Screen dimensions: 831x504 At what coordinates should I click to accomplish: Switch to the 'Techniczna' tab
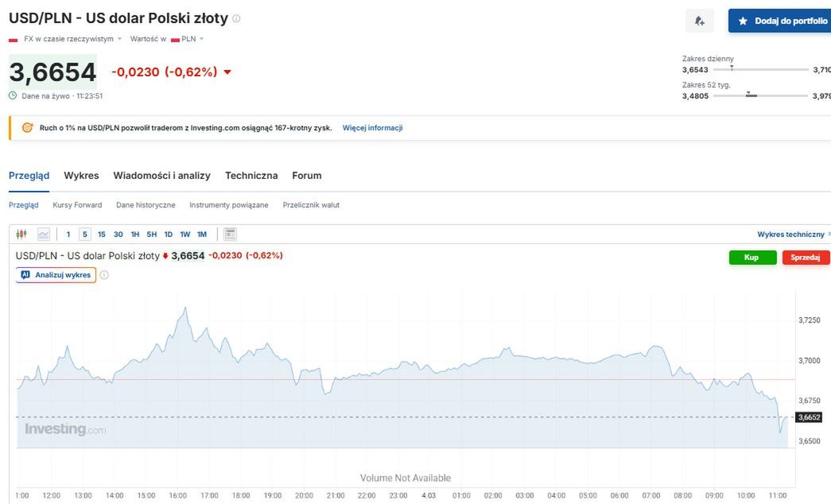pos(251,176)
